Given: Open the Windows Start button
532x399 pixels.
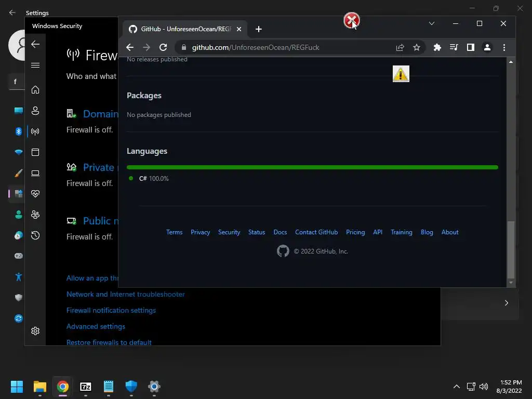Looking at the screenshot, I should [17, 387].
